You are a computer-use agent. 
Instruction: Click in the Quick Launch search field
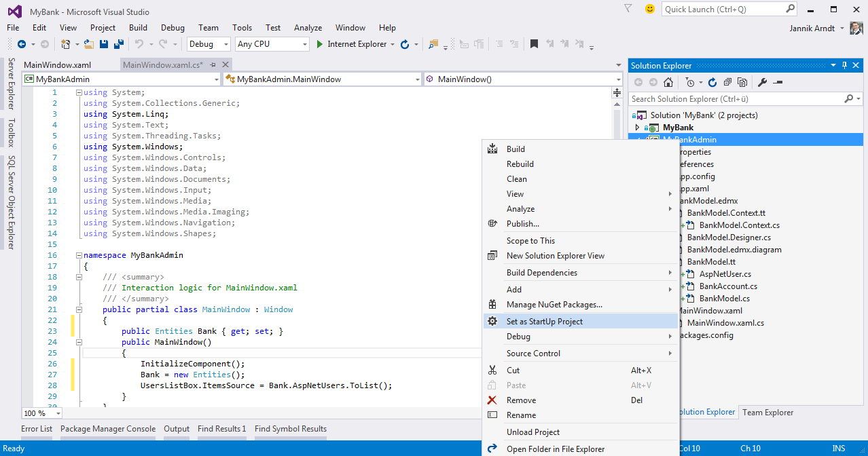point(723,9)
